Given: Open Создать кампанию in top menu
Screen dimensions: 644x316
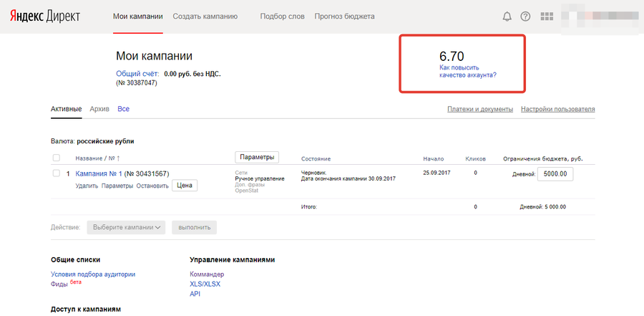Looking at the screenshot, I should [205, 16].
